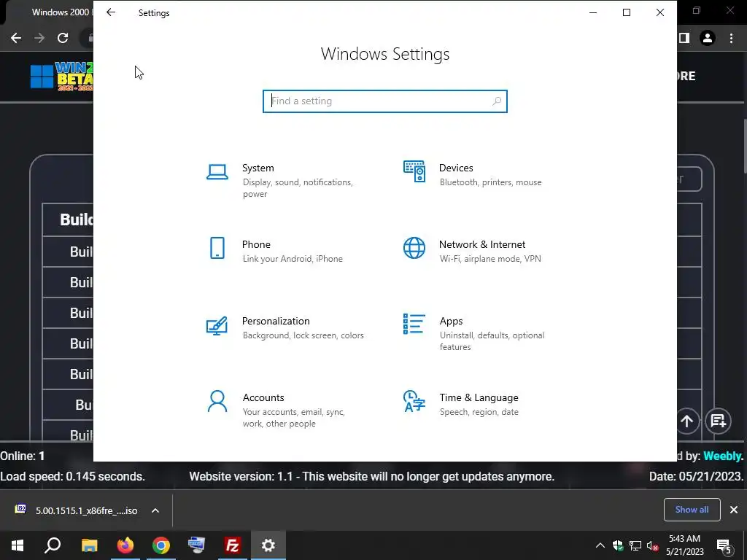Screen dimensions: 747x560
Task: Expand options for the downloaded iso file
Action: [x=155, y=510]
